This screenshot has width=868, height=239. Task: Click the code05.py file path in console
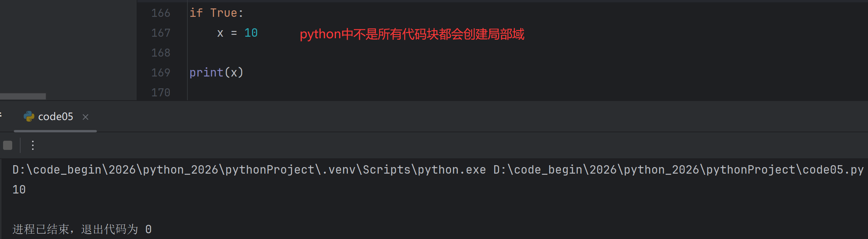point(678,169)
